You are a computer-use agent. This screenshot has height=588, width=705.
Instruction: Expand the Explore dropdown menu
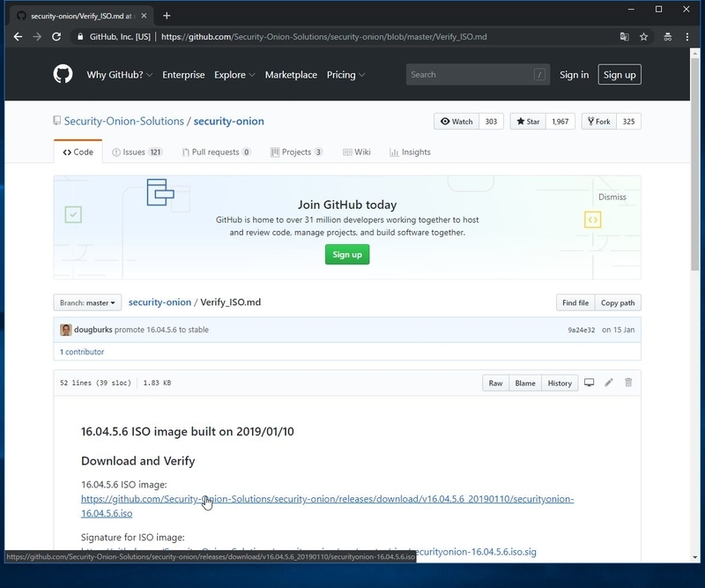coord(234,75)
